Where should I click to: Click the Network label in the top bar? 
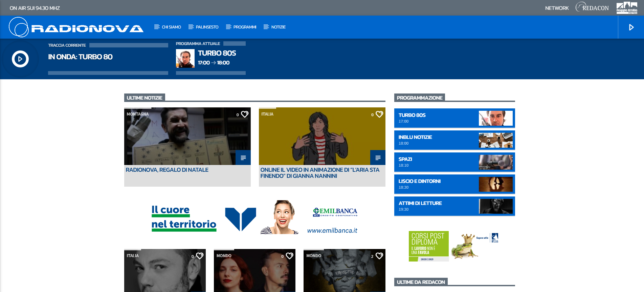pyautogui.click(x=557, y=8)
